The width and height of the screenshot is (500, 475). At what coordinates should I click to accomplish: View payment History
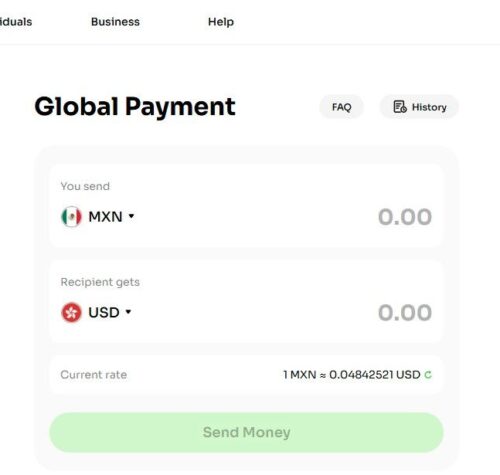click(x=419, y=107)
